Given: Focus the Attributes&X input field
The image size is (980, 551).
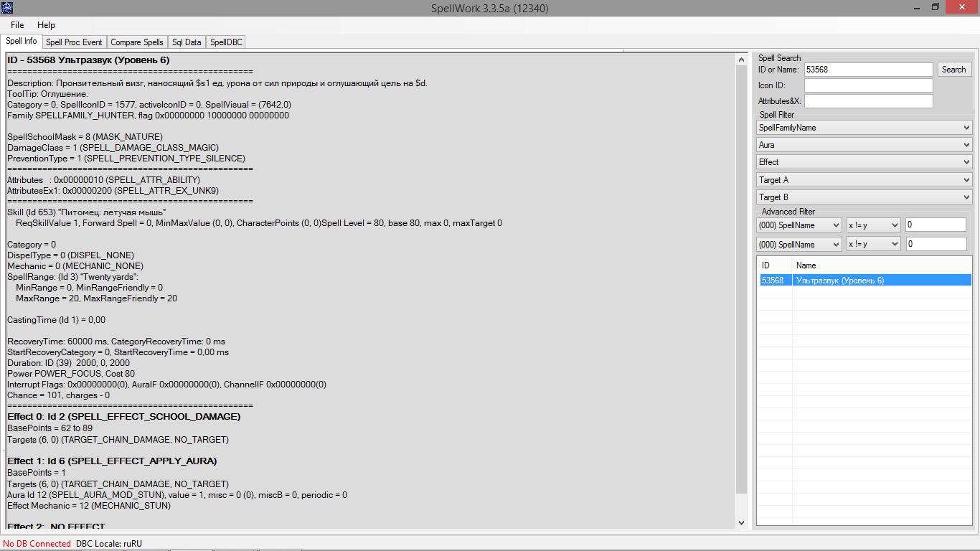Looking at the screenshot, I should pyautogui.click(x=868, y=101).
